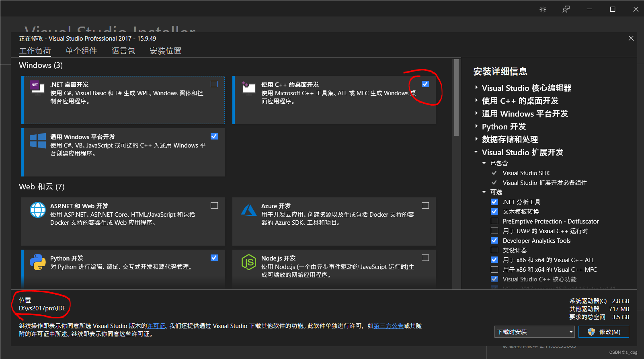Close the modify dialog with X
The image size is (644, 359).
[631, 38]
